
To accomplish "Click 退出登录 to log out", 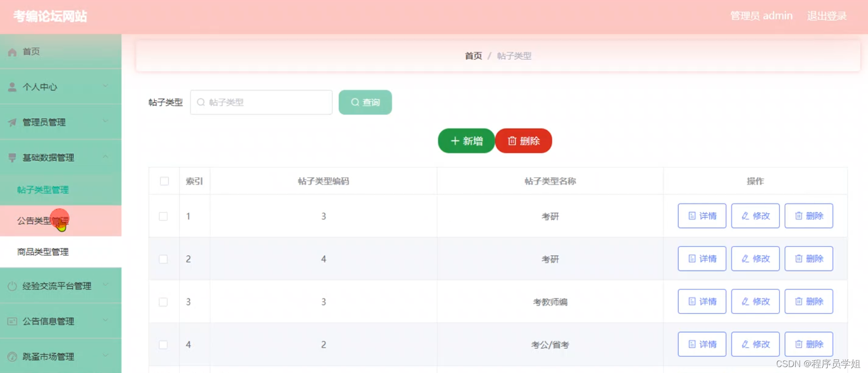I will (827, 16).
